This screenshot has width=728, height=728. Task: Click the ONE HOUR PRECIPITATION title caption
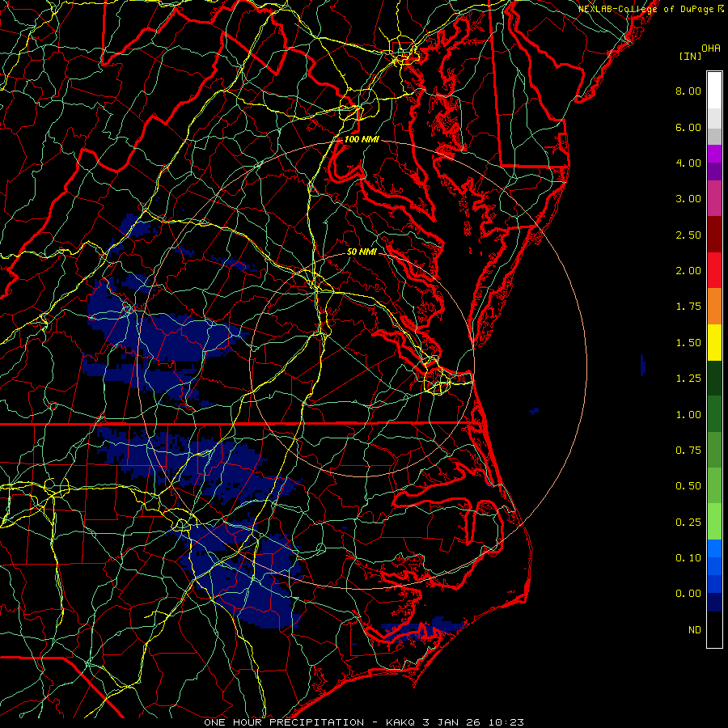[x=364, y=722]
